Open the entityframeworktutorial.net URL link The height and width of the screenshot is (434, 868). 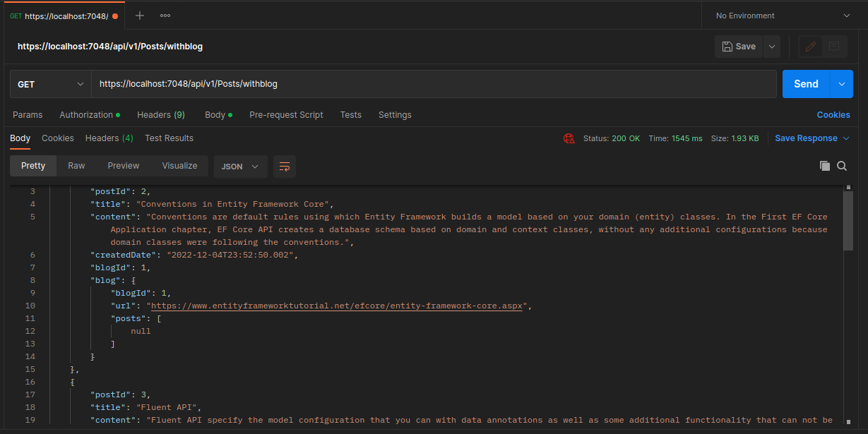point(336,306)
